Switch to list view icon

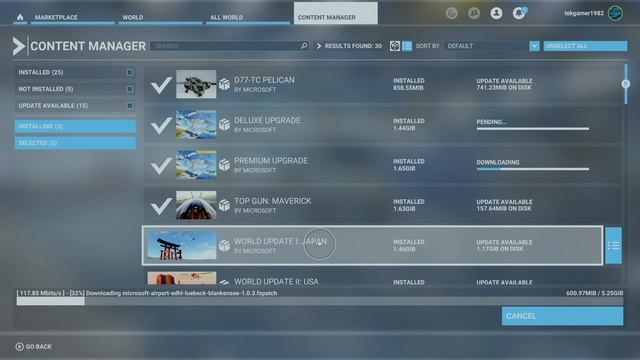(x=407, y=46)
